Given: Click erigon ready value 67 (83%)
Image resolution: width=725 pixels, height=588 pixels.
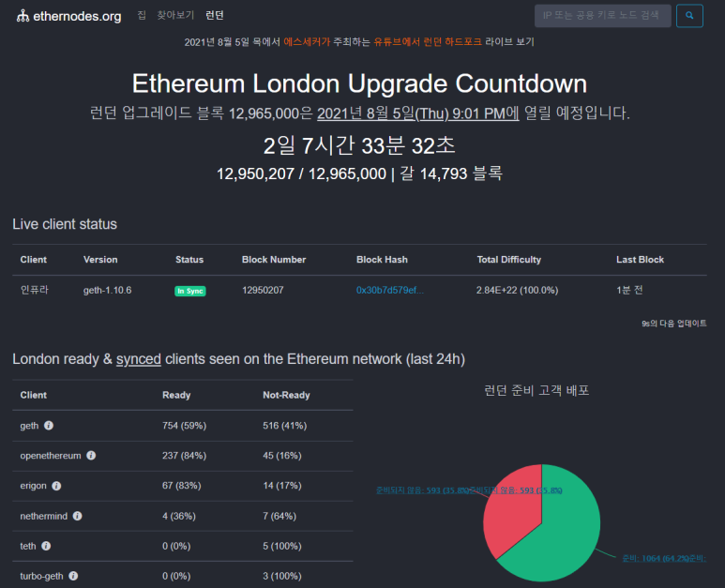Looking at the screenshot, I should [x=182, y=486].
